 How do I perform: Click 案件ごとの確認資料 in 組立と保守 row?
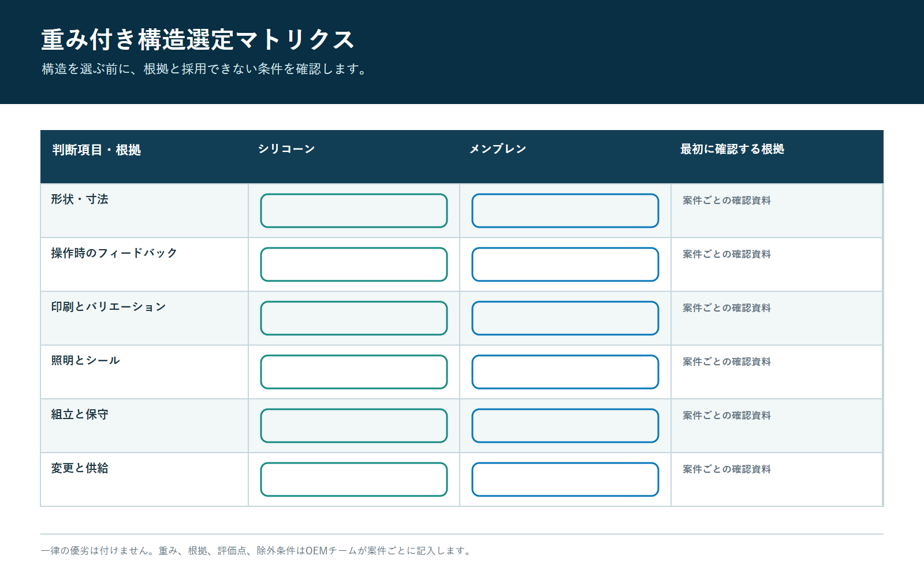click(x=726, y=415)
